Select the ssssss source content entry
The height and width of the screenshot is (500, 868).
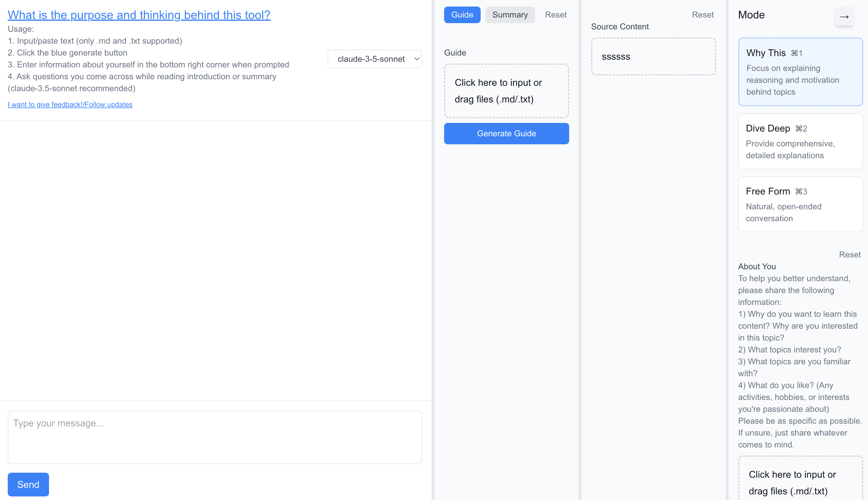coord(653,56)
